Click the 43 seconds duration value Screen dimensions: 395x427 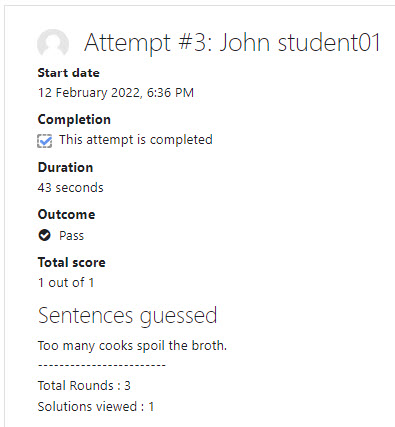pyautogui.click(x=71, y=188)
